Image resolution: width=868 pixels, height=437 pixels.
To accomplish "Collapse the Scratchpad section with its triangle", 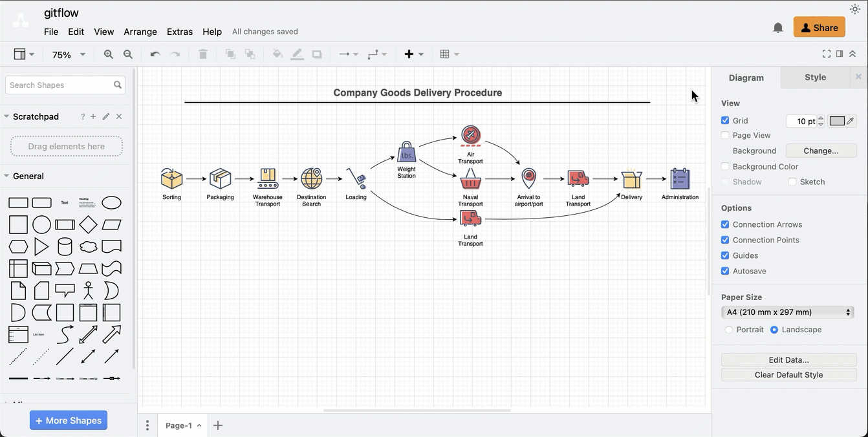I will click(x=6, y=116).
